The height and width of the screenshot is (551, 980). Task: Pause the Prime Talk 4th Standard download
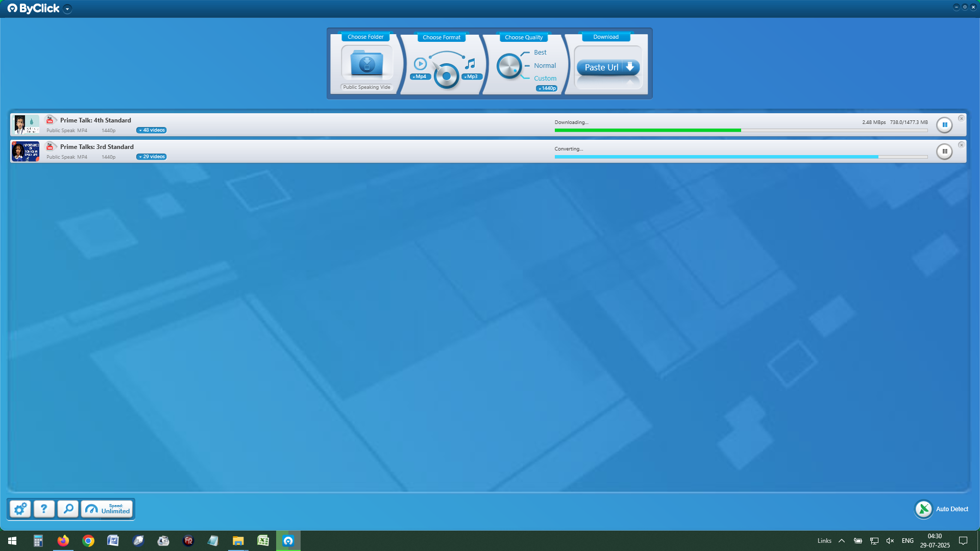pyautogui.click(x=944, y=124)
